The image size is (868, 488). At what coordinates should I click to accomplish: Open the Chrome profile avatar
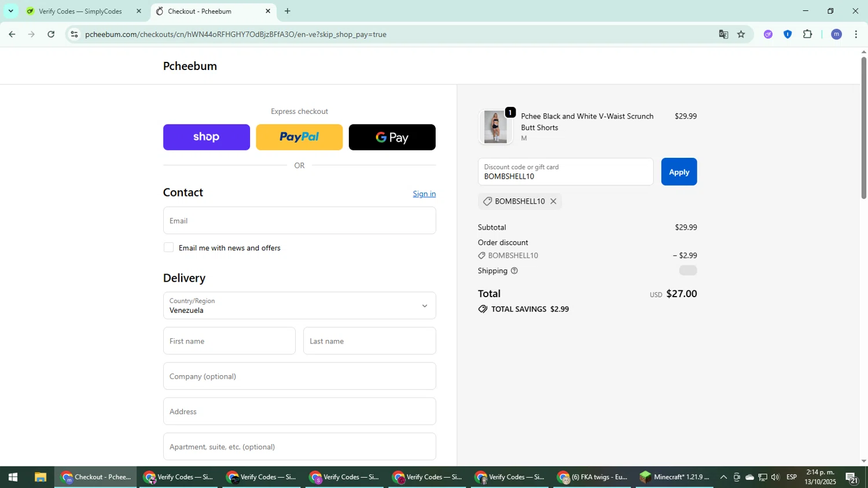point(836,34)
